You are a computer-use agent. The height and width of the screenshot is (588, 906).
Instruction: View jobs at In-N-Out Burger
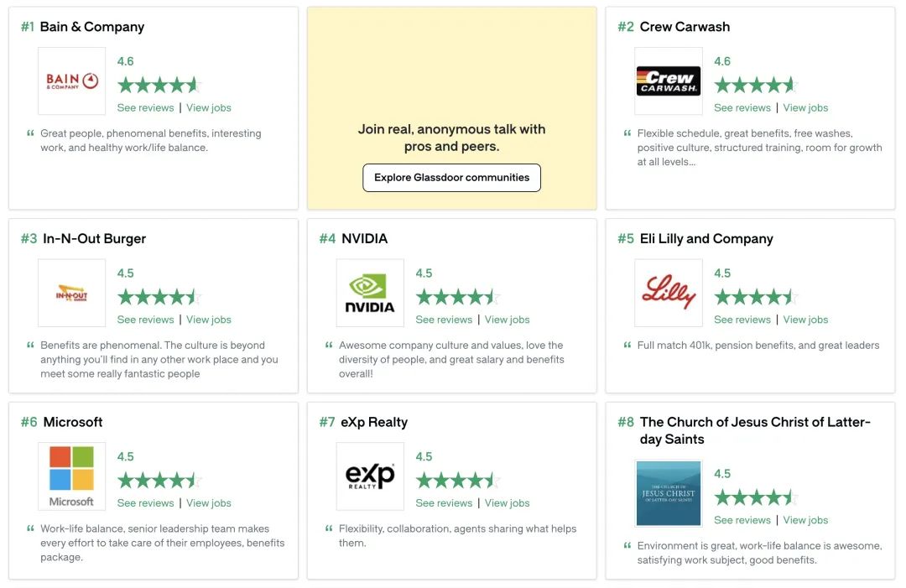[209, 320]
